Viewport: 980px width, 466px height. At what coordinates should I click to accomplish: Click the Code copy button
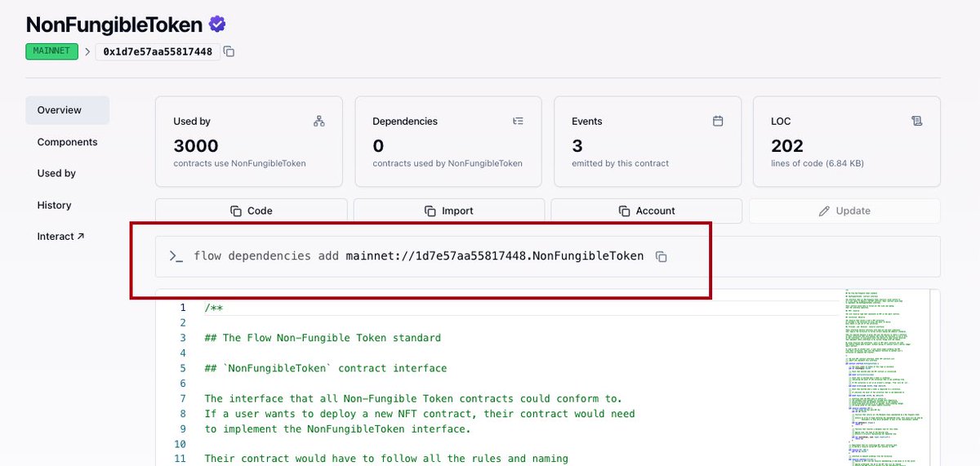[x=252, y=211]
